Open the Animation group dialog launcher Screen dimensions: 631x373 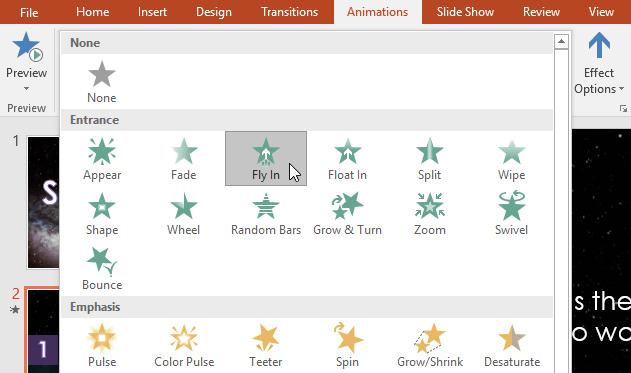point(623,109)
